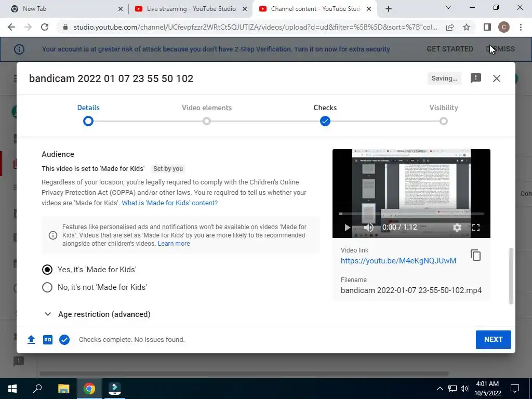Toggle the browser side panel
The height and width of the screenshot is (399, 532).
tap(487, 27)
